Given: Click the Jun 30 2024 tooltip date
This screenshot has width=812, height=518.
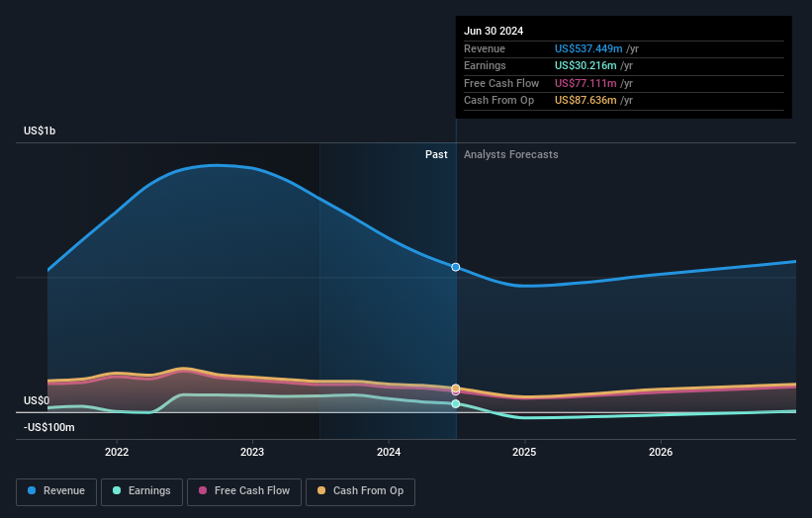Looking at the screenshot, I should click(x=494, y=31).
